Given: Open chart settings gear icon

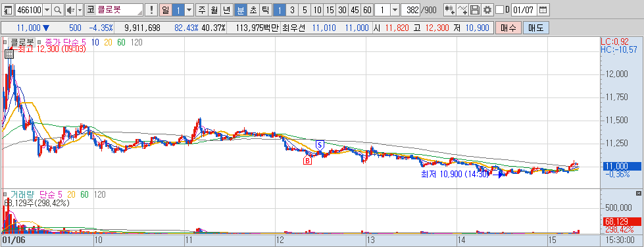Looking at the screenshot, I should click(x=487, y=10).
